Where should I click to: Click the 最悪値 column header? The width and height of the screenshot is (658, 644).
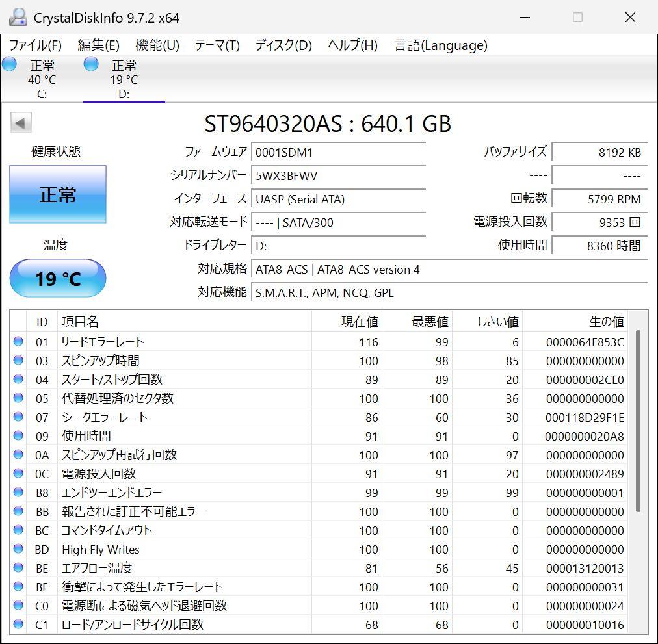pyautogui.click(x=417, y=322)
